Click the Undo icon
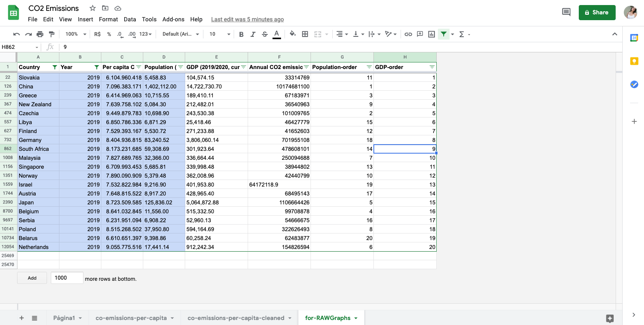This screenshot has width=644, height=325. pyautogui.click(x=16, y=34)
